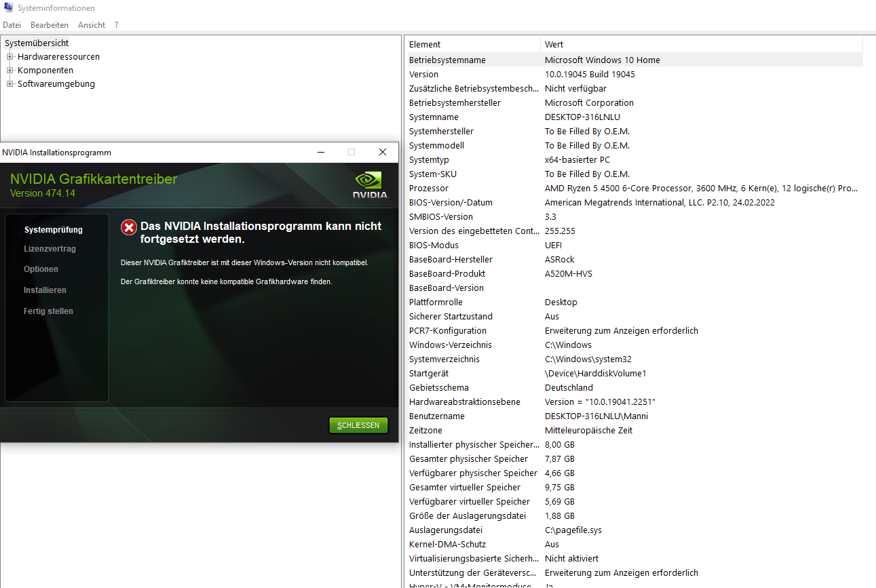Expand the Softwareumgebung tree node

point(10,84)
